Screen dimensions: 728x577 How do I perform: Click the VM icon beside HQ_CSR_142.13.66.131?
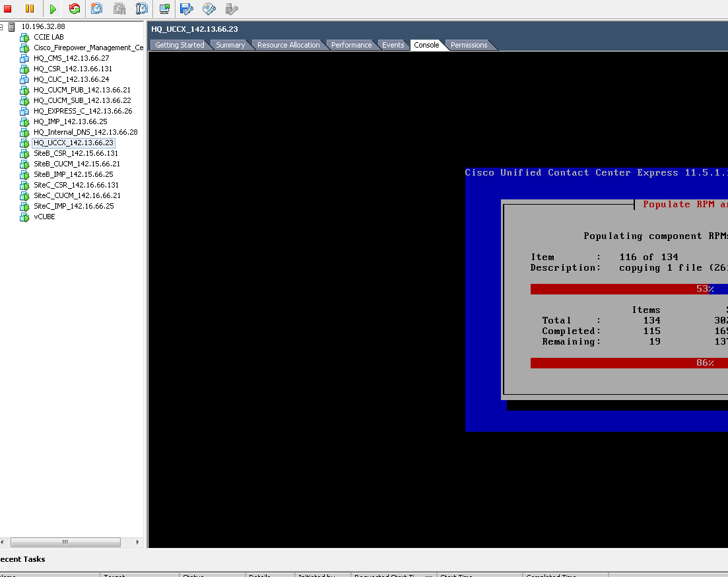[x=24, y=69]
